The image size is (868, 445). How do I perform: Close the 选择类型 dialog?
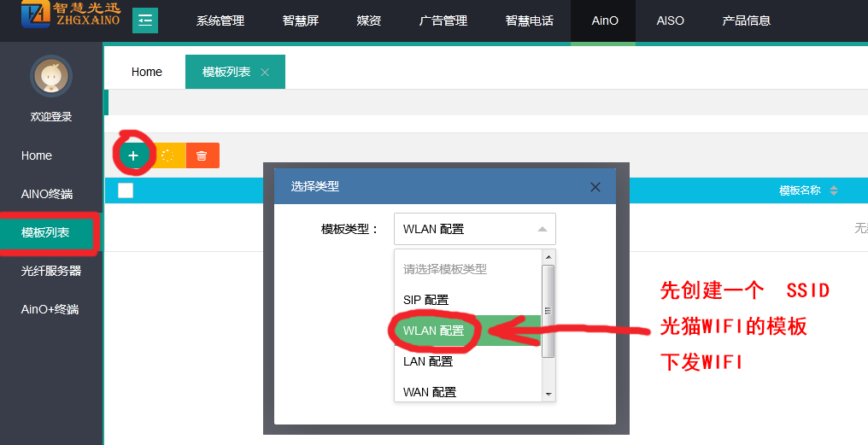pyautogui.click(x=595, y=186)
